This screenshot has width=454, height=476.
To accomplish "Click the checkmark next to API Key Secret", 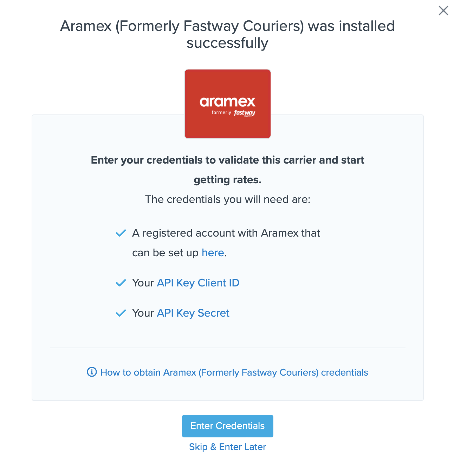I will pyautogui.click(x=121, y=313).
